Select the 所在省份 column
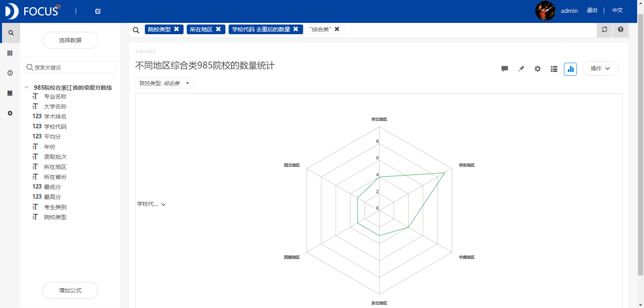The width and height of the screenshot is (644, 308). 55,177
